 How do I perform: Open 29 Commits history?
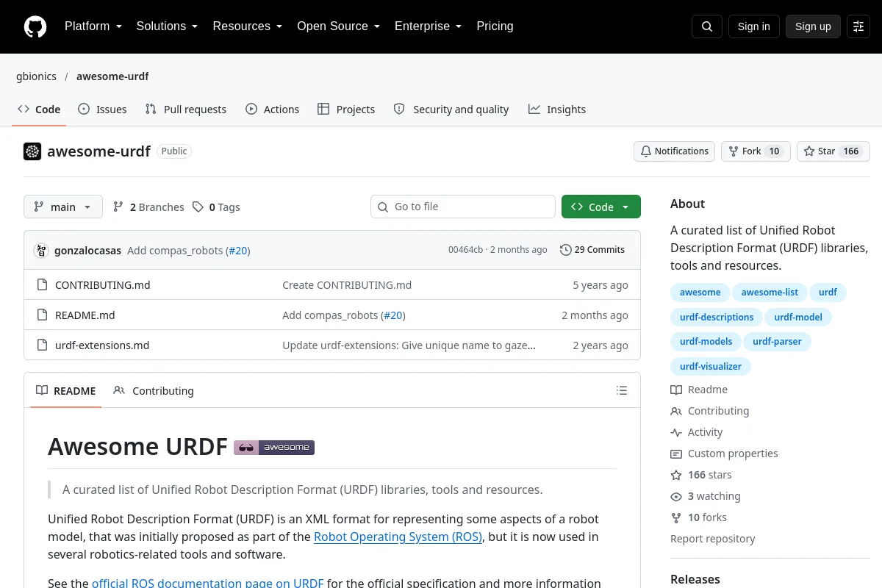point(592,250)
